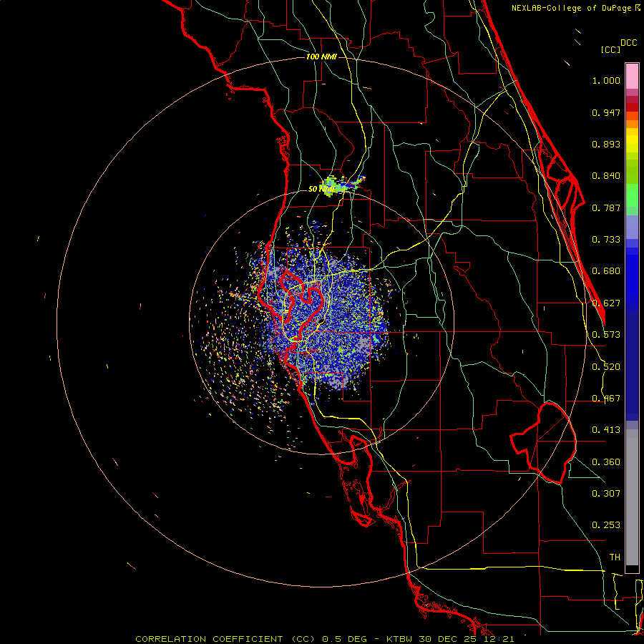This screenshot has width=644, height=644.
Task: Click the 0.573 legend value
Action: [x=606, y=335]
